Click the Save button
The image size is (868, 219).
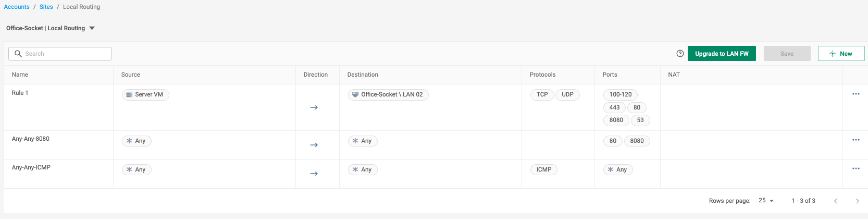click(787, 54)
